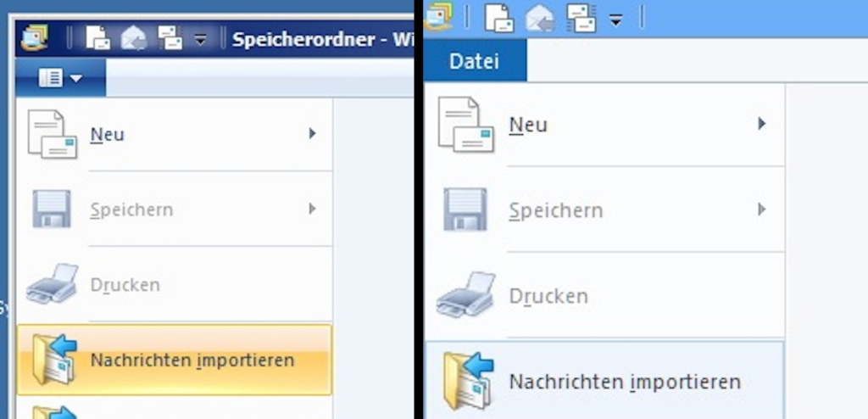Screen dimensions: 868x419
Task: Open Quick Access dropdown arrow in light blue toolbar
Action: click(x=615, y=21)
